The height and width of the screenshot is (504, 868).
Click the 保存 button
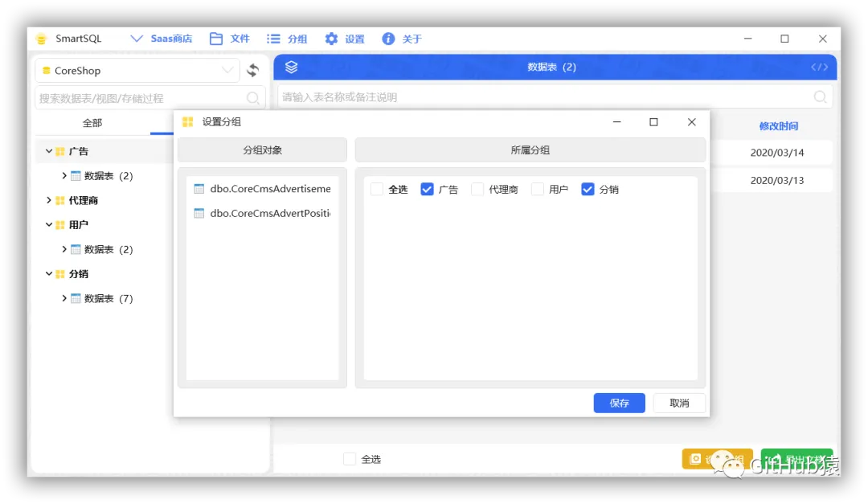coord(619,403)
